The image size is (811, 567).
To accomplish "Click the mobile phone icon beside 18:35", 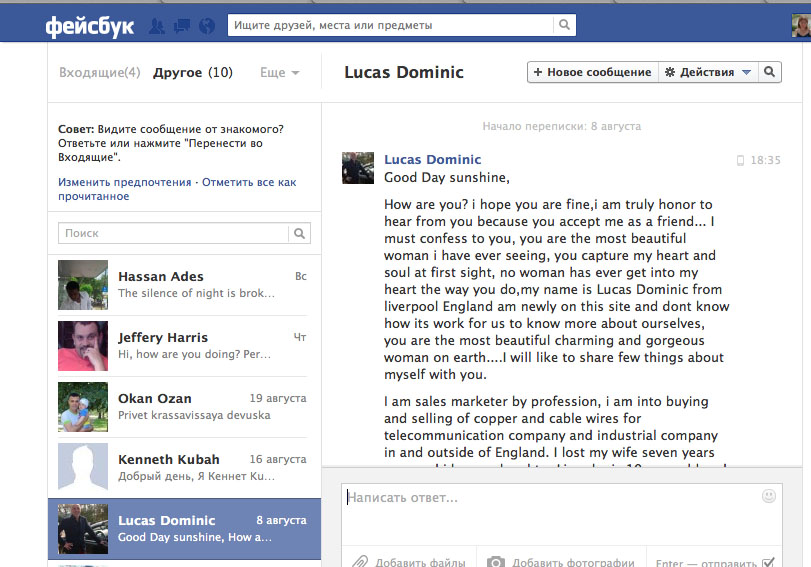I will [x=740, y=160].
